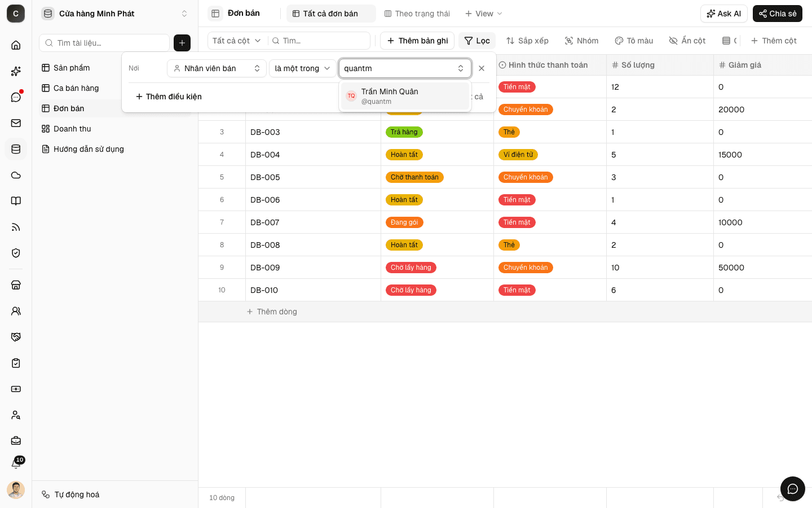Open the briefcase icon in left rail
Viewport: 812px width, 508px height.
(16, 441)
